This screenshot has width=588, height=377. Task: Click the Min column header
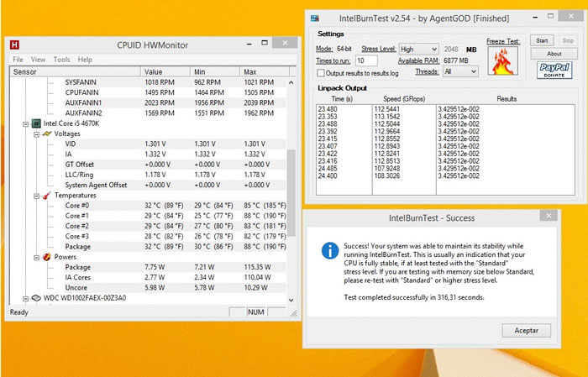click(x=215, y=71)
